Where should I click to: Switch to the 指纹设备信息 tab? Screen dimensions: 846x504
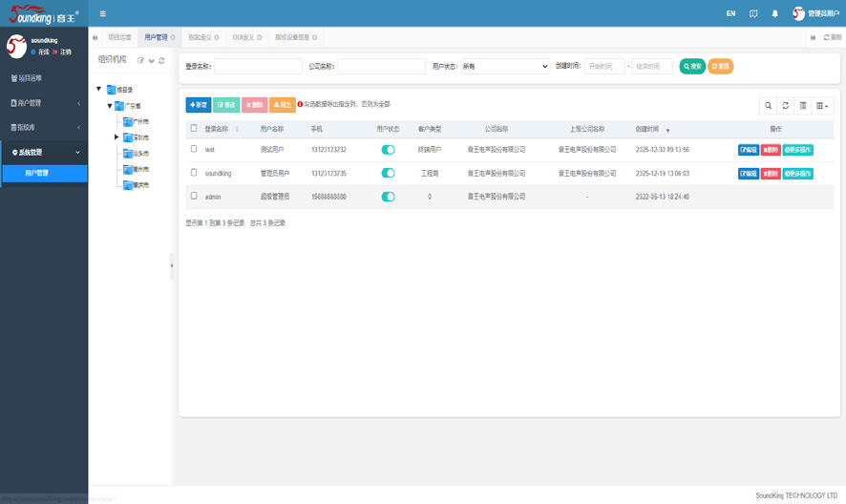[292, 37]
